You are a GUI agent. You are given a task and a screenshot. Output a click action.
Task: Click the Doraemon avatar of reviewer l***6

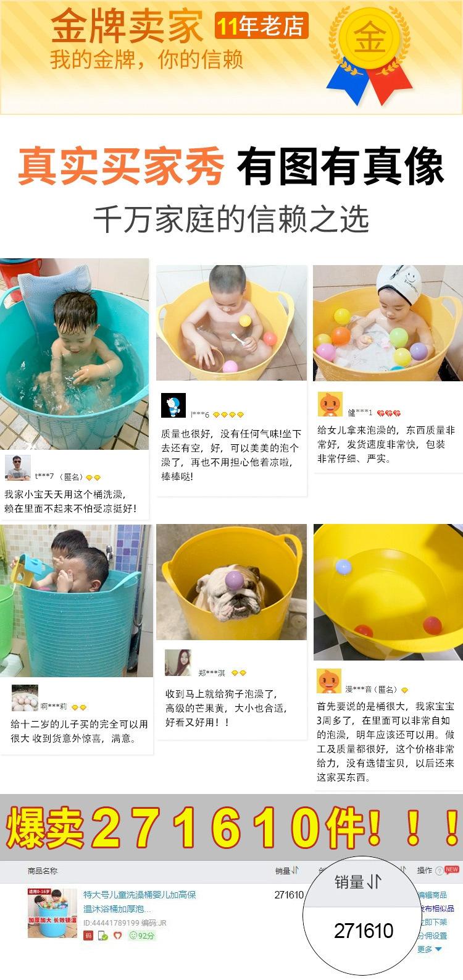173,405
